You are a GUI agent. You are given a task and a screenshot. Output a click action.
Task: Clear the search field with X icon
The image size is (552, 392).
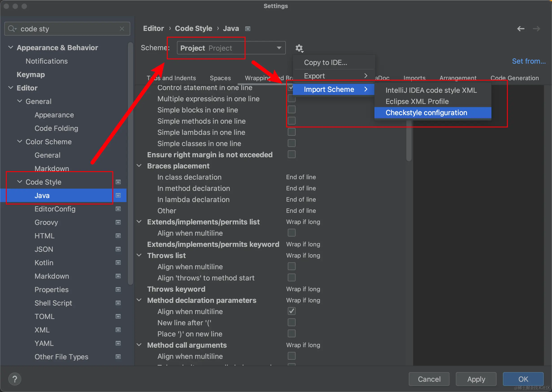tap(122, 29)
